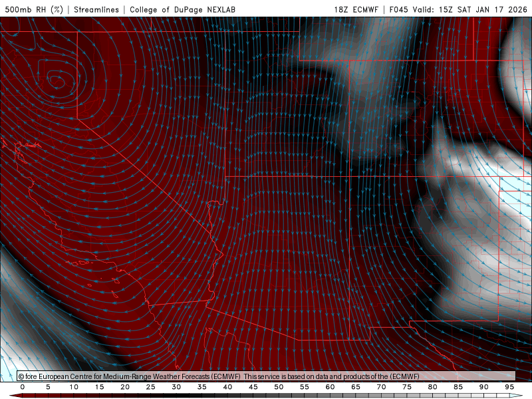Click the '90' colorbar scale label
This screenshot has height=399, width=532.
tap(484, 387)
